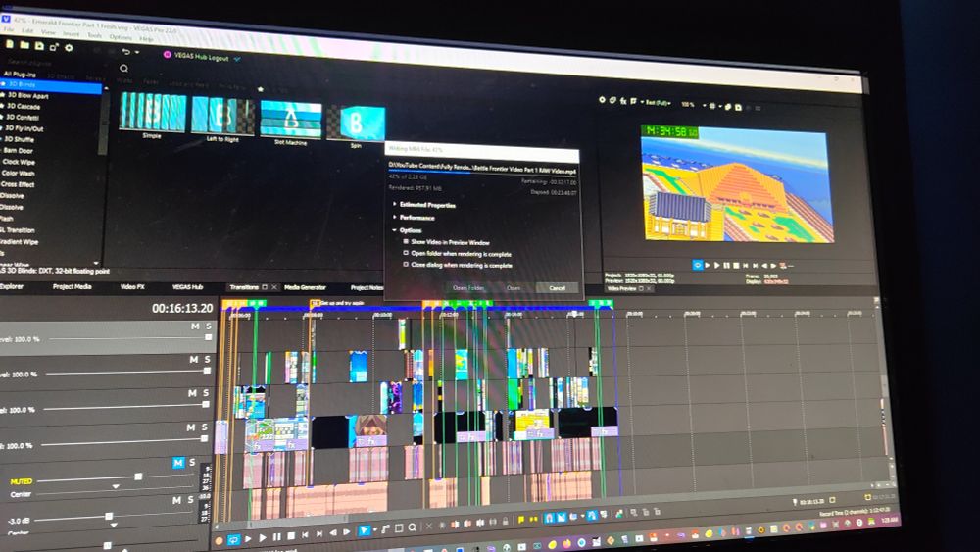Toggle overlays grid icon in preview toolbar
Image resolution: width=980 pixels, height=552 pixels.
[712, 106]
